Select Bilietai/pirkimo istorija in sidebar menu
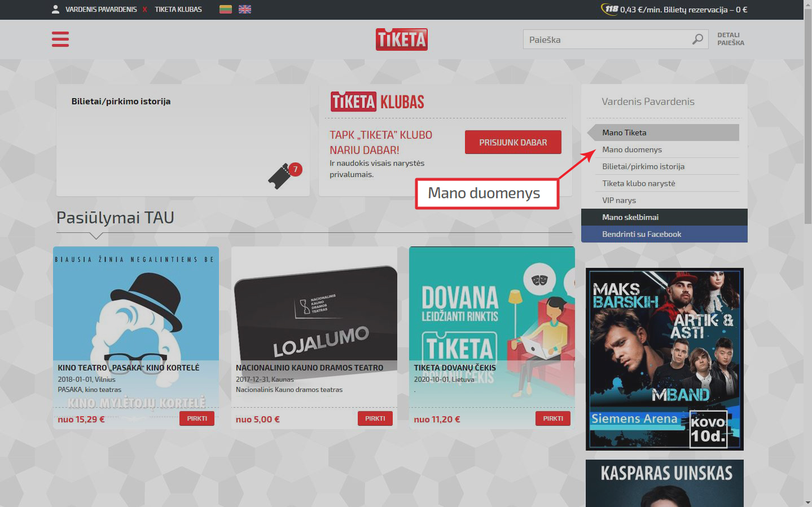This screenshot has height=507, width=812. click(x=667, y=166)
